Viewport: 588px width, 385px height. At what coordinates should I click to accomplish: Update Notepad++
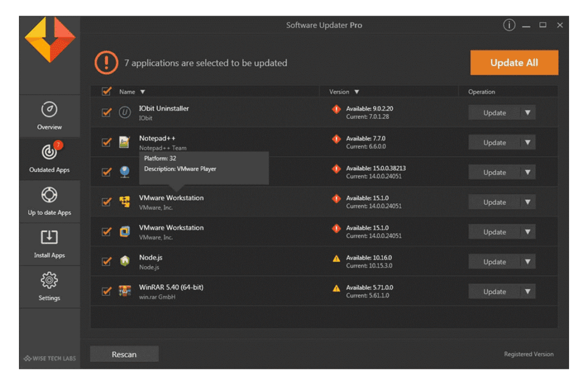click(494, 143)
